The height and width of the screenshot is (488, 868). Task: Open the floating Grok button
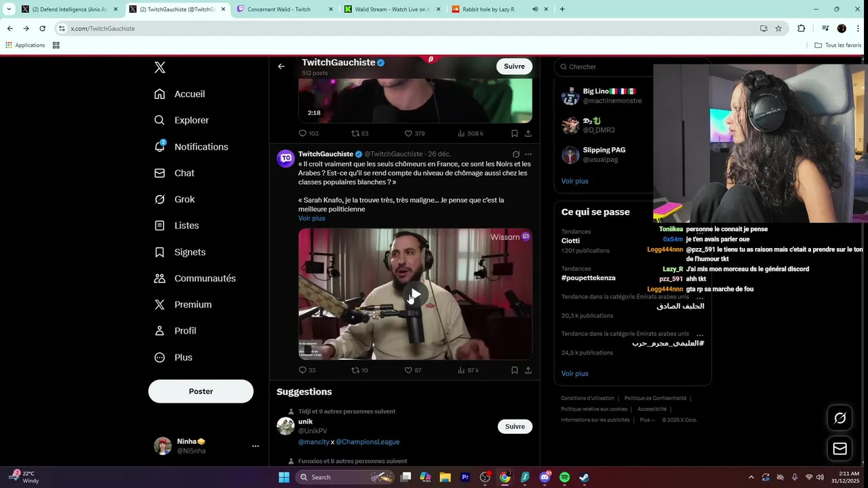click(x=840, y=418)
